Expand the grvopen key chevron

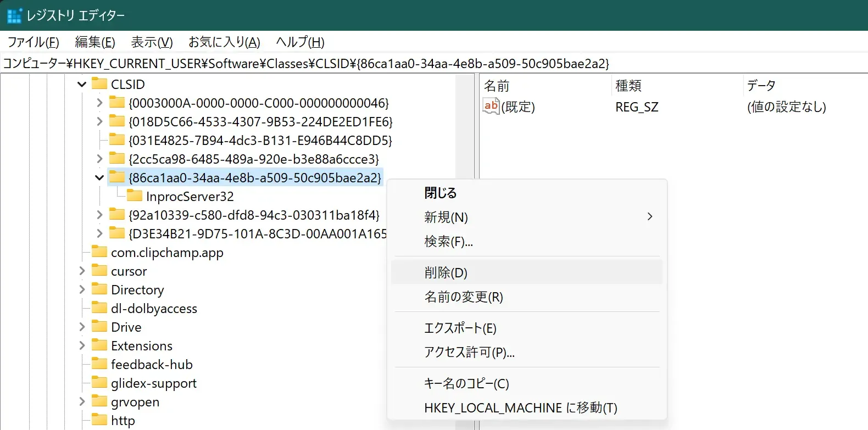coord(82,401)
